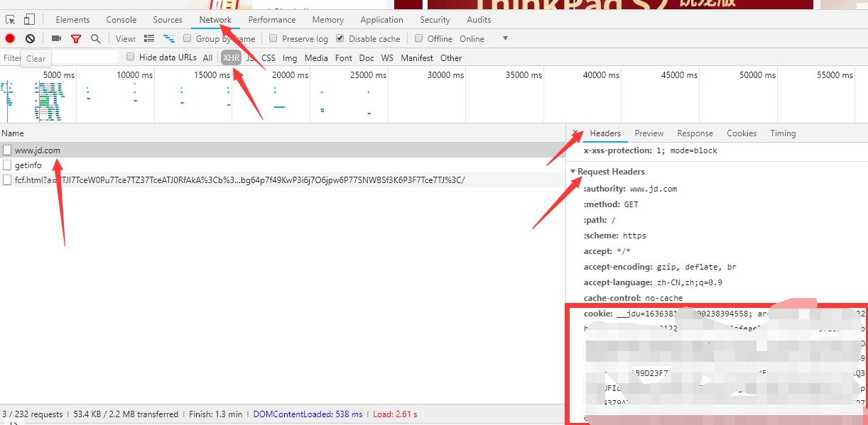The height and width of the screenshot is (425, 868).
Task: Toggle the red filter funnel icon
Action: [76, 39]
